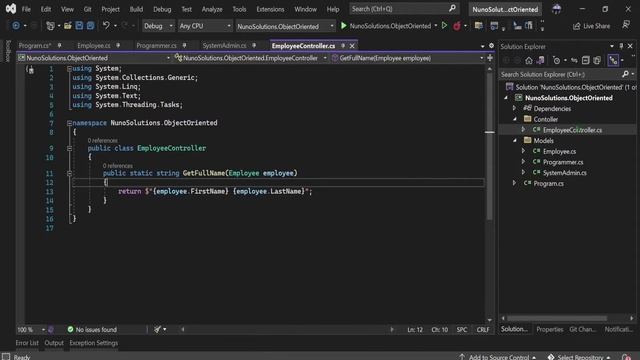
Task: Click the magnifier icon in the top search box
Action: pyautogui.click(x=452, y=9)
